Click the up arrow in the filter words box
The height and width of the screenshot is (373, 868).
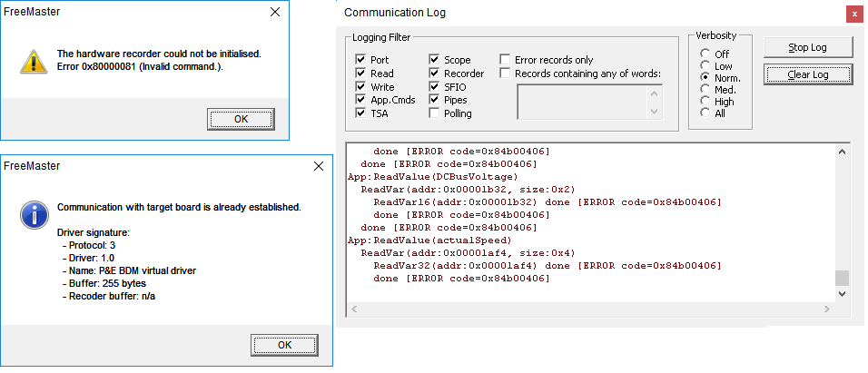654,93
